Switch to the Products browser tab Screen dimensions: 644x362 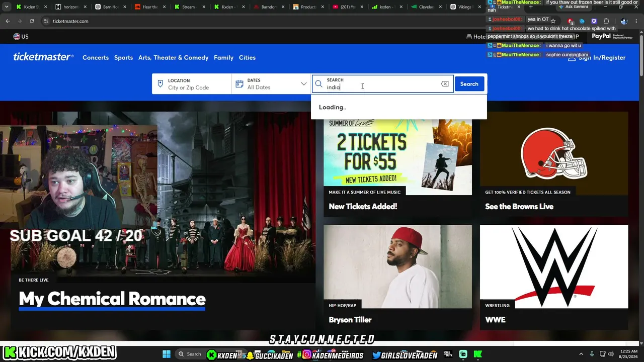[308, 7]
